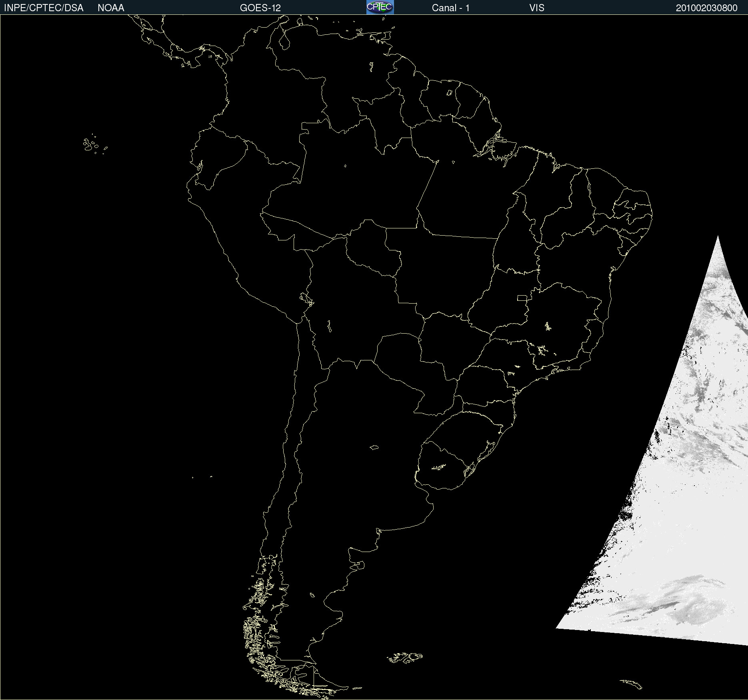Click the CPTEC logo in the header
Screen dimensions: 748x700
(380, 7)
